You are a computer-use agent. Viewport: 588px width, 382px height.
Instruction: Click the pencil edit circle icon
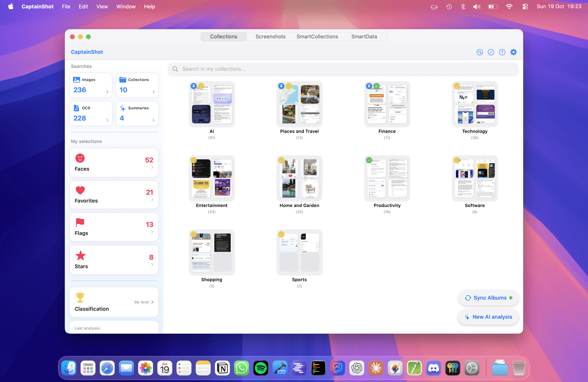click(x=491, y=52)
